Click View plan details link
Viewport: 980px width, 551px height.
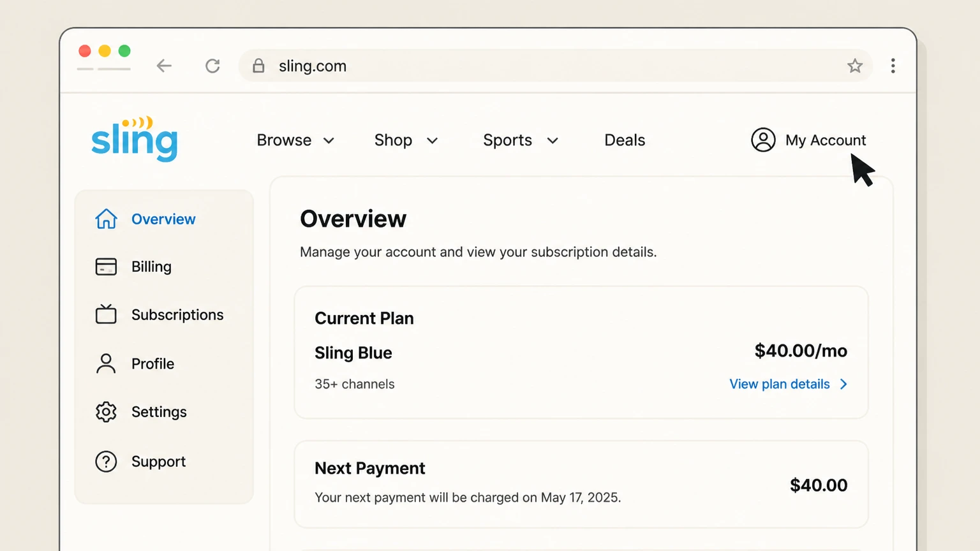coord(780,384)
